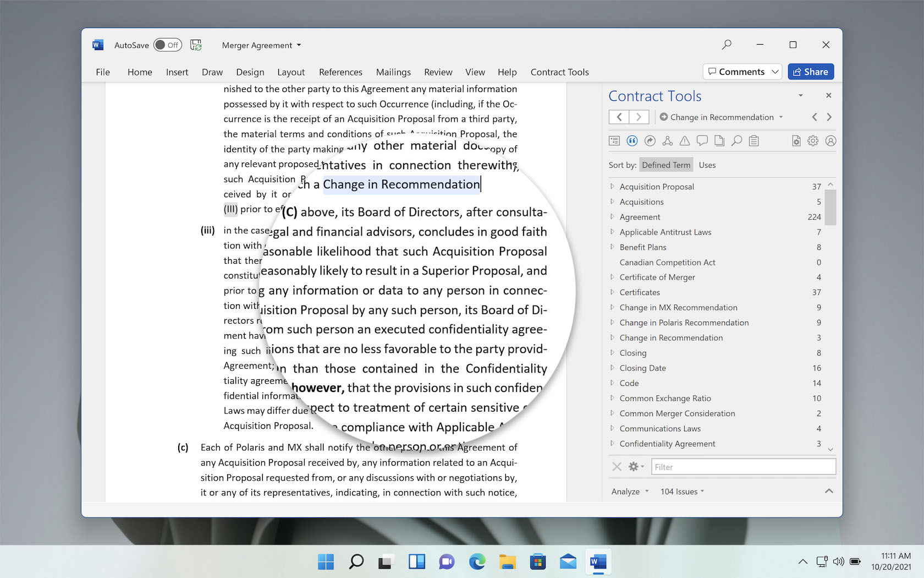The image size is (924, 578).
Task: Open the cross-references arrow icon
Action: point(650,141)
